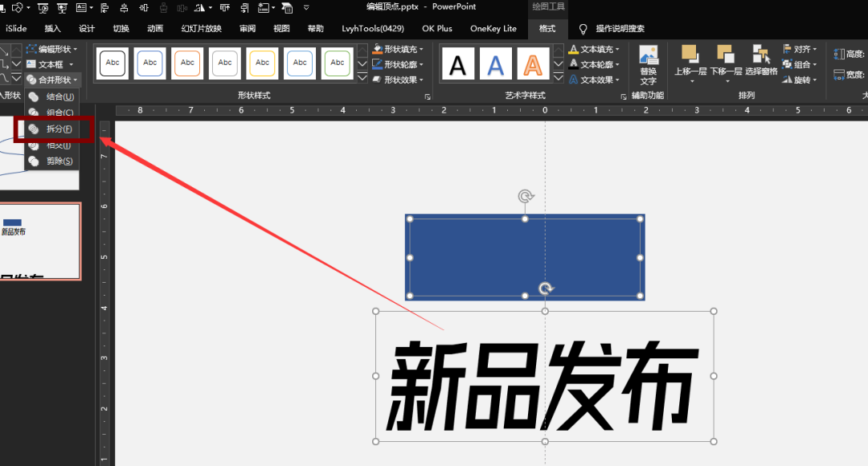Click the start slideshow from current slide icon
Viewport: 868px width, 466px height.
click(x=62, y=8)
